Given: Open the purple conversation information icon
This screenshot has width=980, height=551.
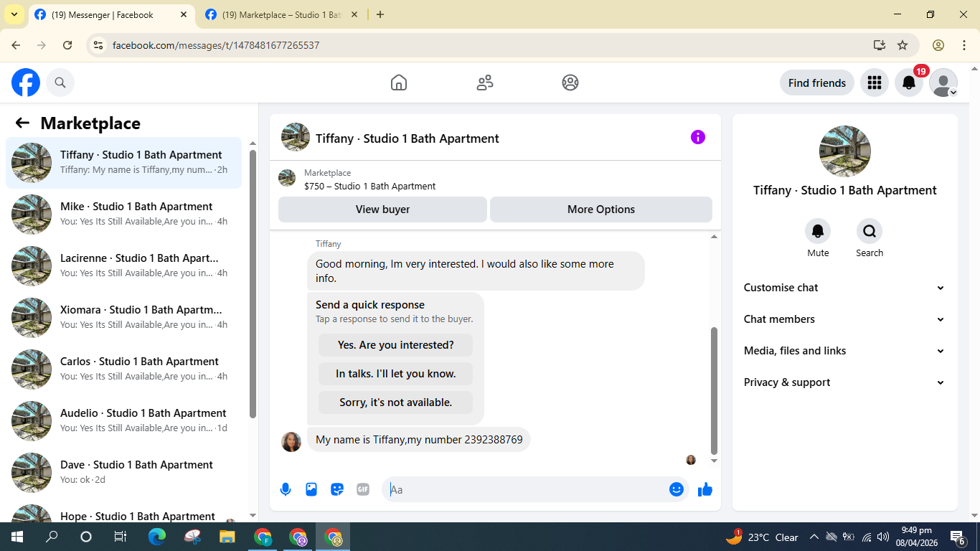Looking at the screenshot, I should 698,137.
